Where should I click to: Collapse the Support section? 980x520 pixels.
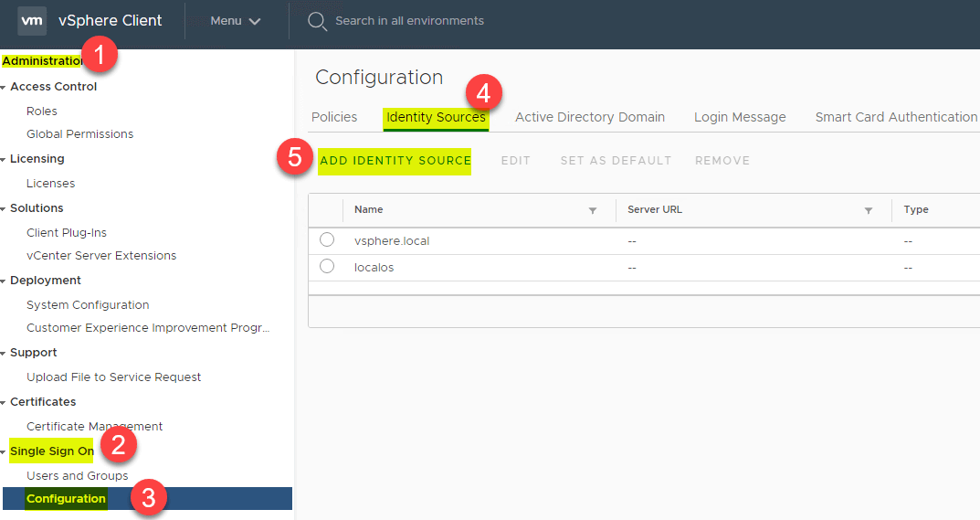(3, 354)
